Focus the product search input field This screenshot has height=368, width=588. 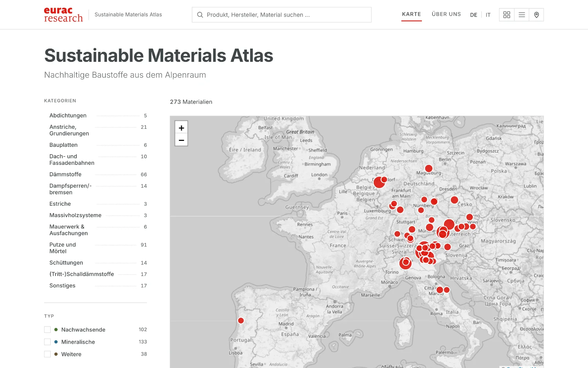tap(282, 15)
